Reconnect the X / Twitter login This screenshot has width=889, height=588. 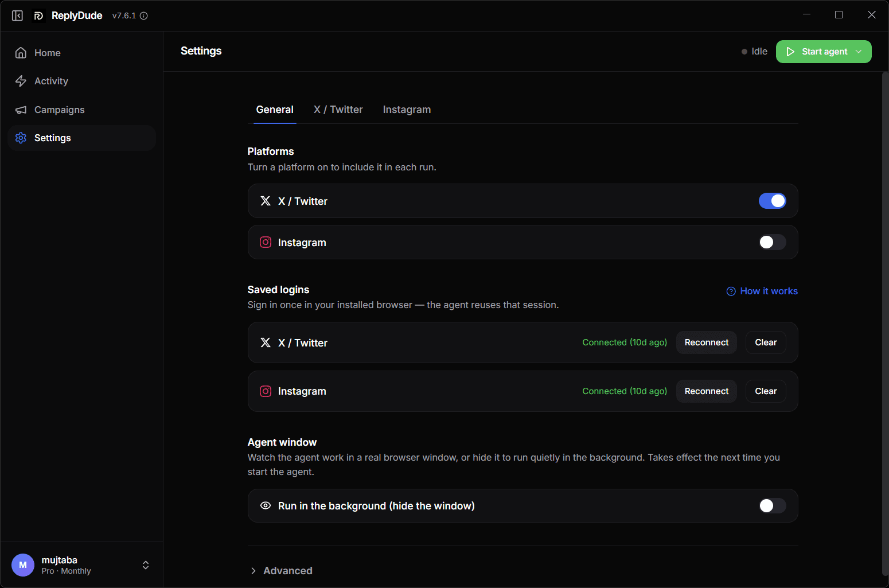click(x=707, y=342)
